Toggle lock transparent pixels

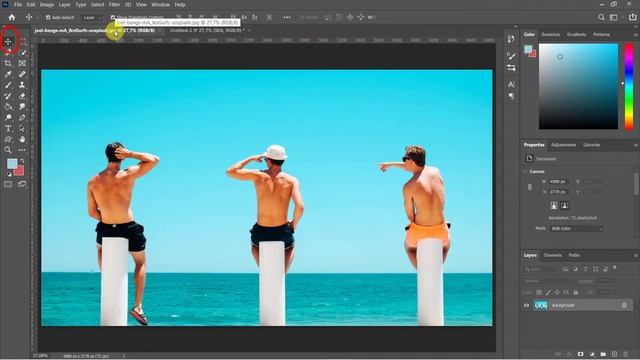[x=539, y=292]
